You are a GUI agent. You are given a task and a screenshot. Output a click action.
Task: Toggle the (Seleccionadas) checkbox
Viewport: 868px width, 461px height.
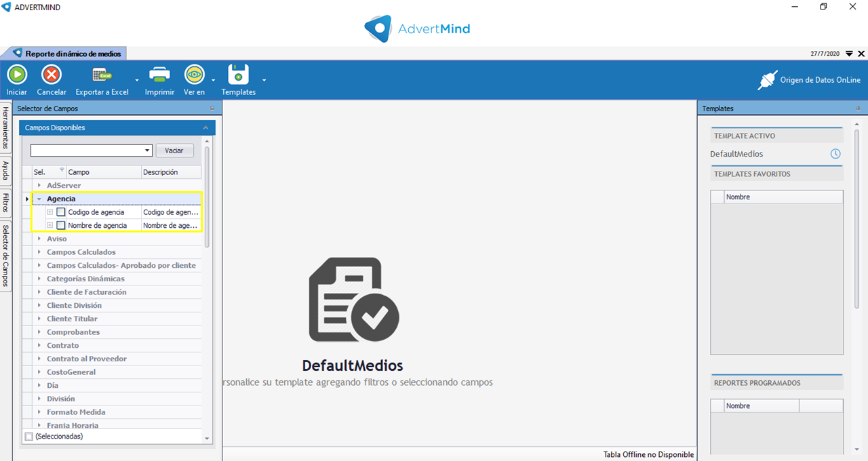coord(28,437)
